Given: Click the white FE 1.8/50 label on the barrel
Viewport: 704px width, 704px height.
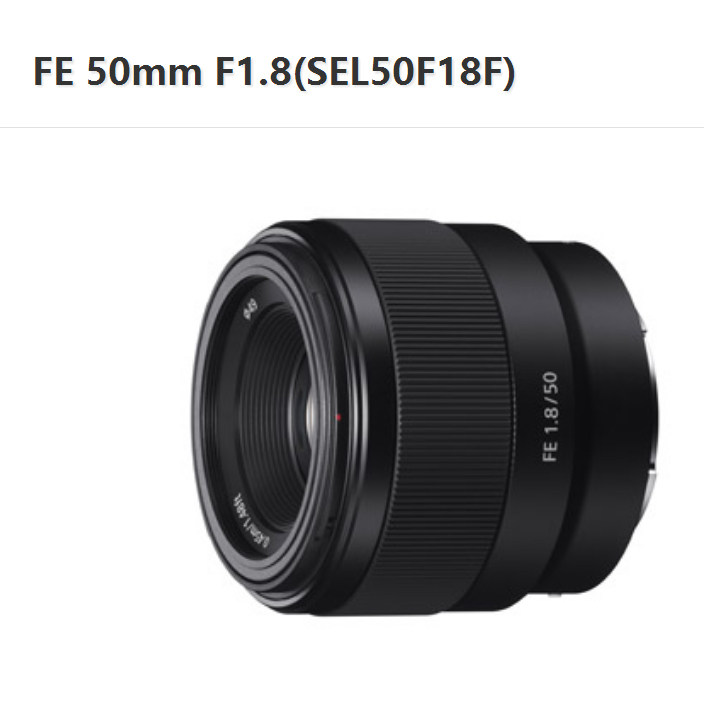Looking at the screenshot, I should coord(550,416).
